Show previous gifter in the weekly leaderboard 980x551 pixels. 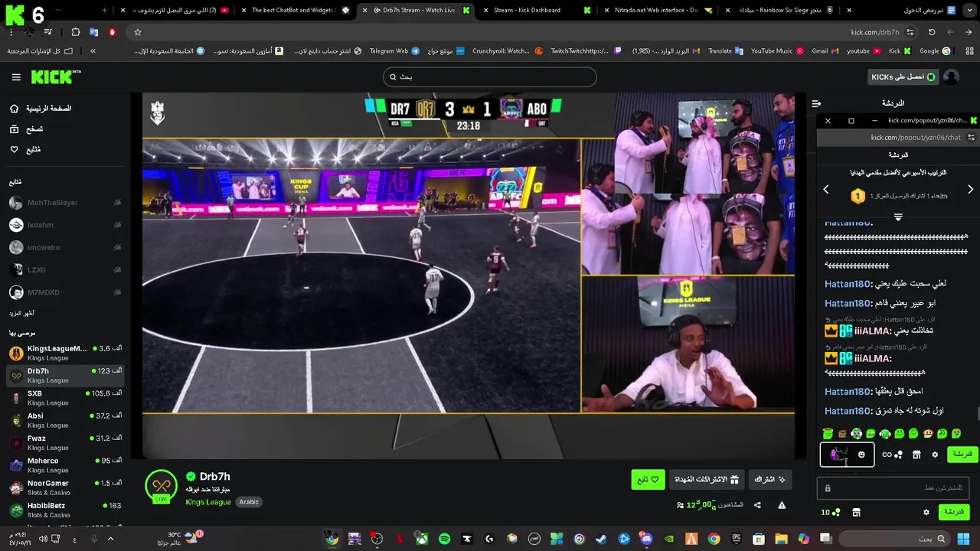click(826, 189)
